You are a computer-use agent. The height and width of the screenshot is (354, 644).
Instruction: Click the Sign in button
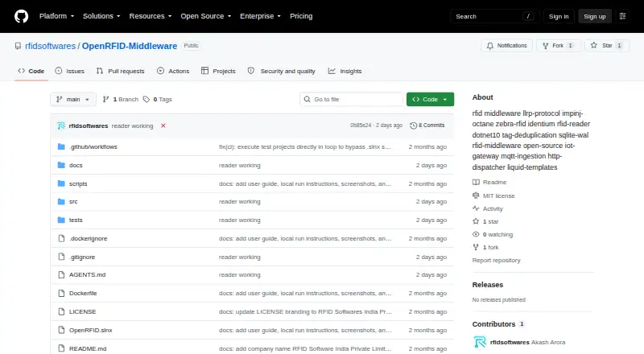[x=559, y=16]
